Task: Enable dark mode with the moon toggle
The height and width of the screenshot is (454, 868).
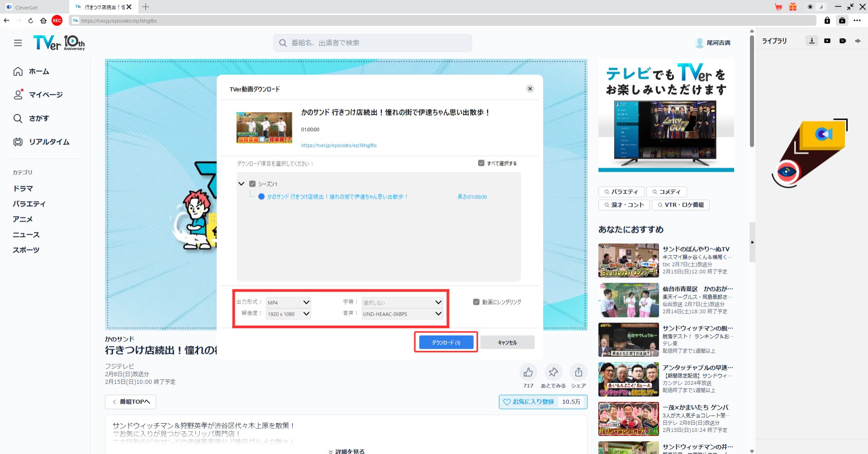Action: [x=820, y=7]
